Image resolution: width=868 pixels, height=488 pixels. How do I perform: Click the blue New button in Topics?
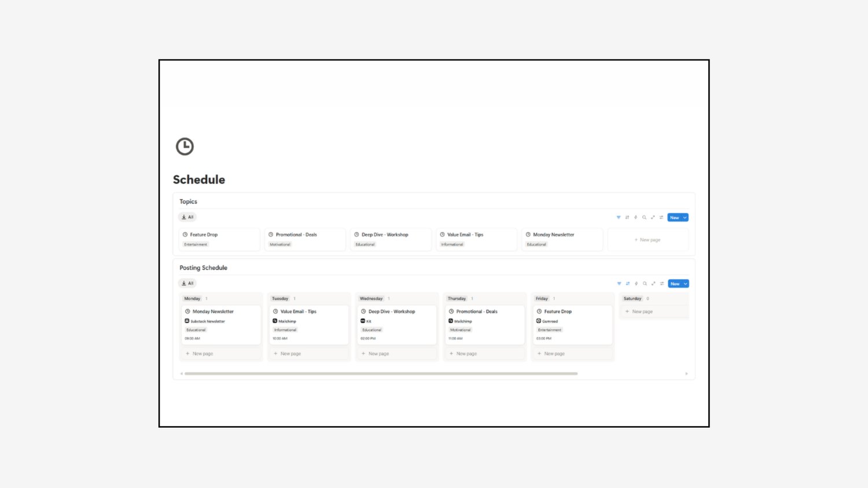675,218
